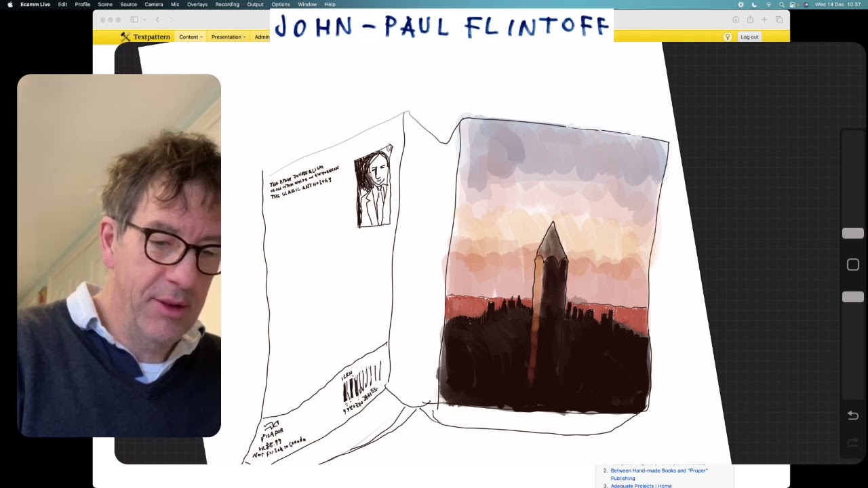Screen dimensions: 868x488
Task: Open a new tab with plus icon
Action: point(764,20)
